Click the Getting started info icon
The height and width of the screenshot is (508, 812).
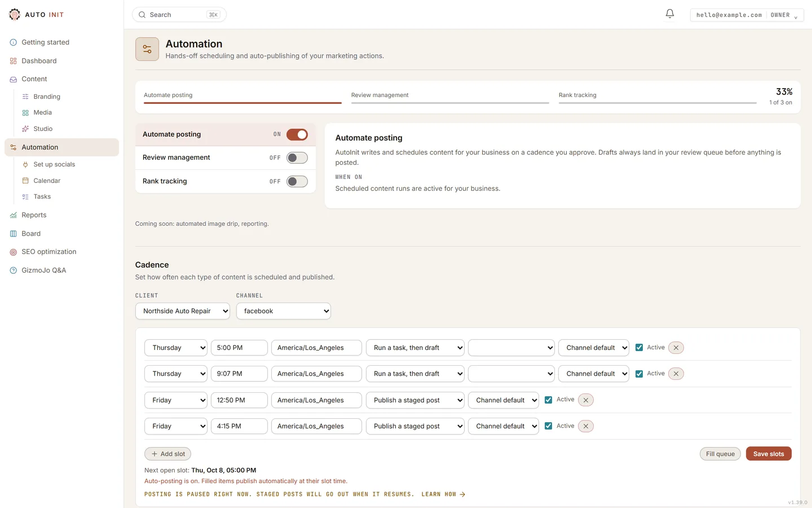click(x=14, y=42)
